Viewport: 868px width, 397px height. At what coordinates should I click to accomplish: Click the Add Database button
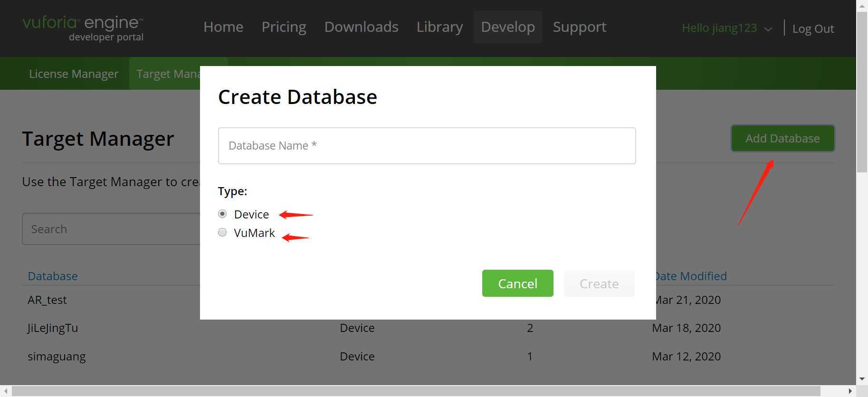pyautogui.click(x=782, y=138)
